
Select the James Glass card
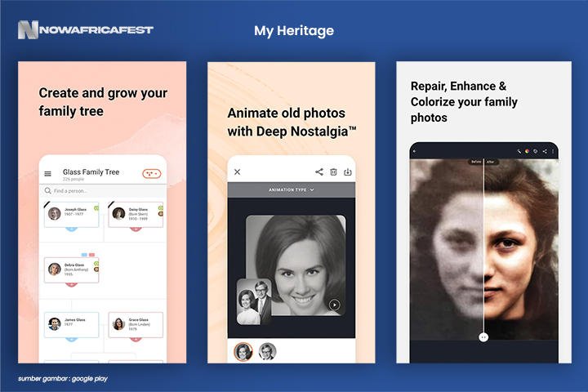[x=72, y=324]
